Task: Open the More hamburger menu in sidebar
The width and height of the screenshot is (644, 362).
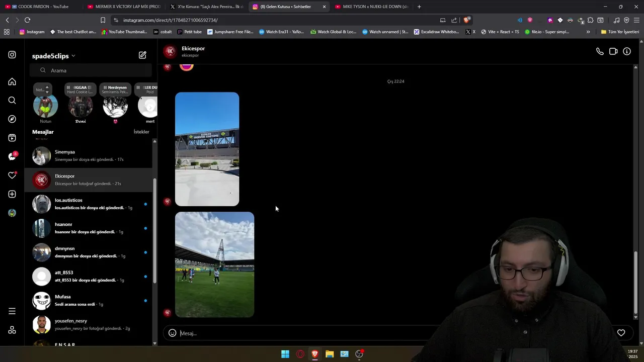Action: click(12, 311)
